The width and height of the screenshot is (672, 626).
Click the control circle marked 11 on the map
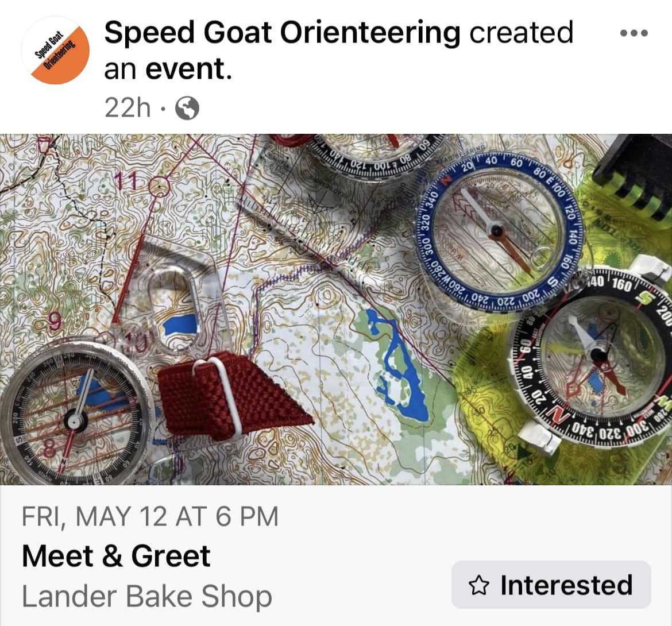(160, 187)
